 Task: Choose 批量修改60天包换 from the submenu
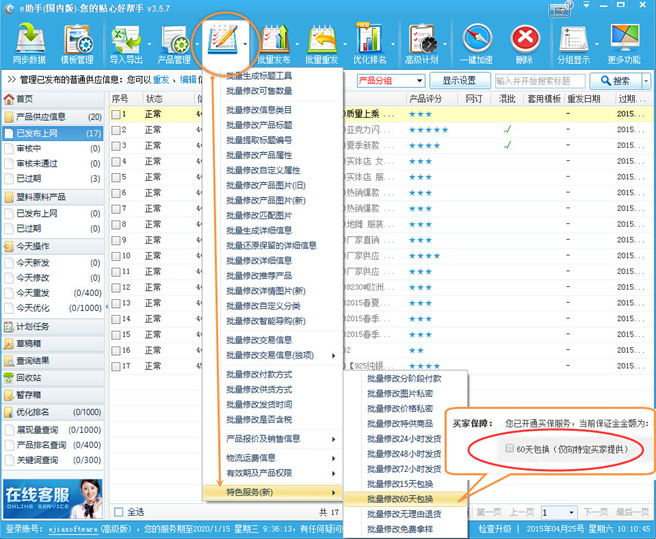(400, 498)
